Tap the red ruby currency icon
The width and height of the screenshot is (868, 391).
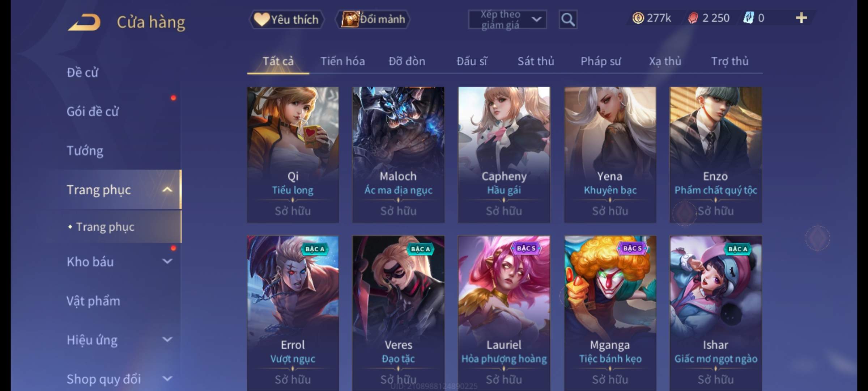(693, 18)
